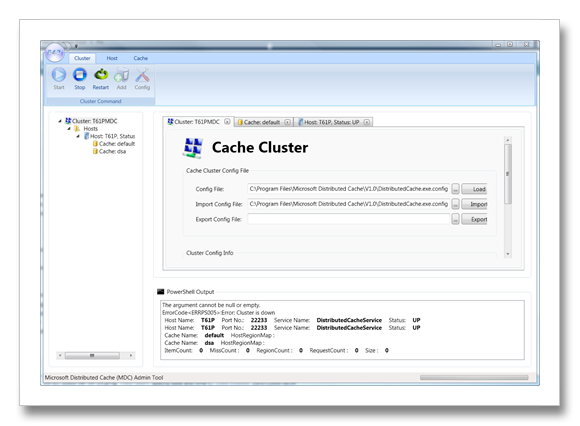Click the Export Config File text field
The height and width of the screenshot is (426, 580).
[x=349, y=219]
